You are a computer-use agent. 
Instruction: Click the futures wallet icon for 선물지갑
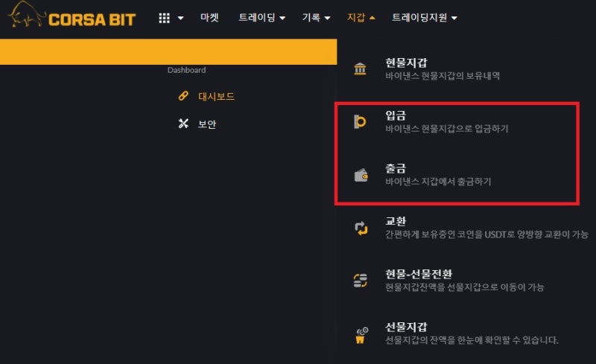pyautogui.click(x=361, y=335)
